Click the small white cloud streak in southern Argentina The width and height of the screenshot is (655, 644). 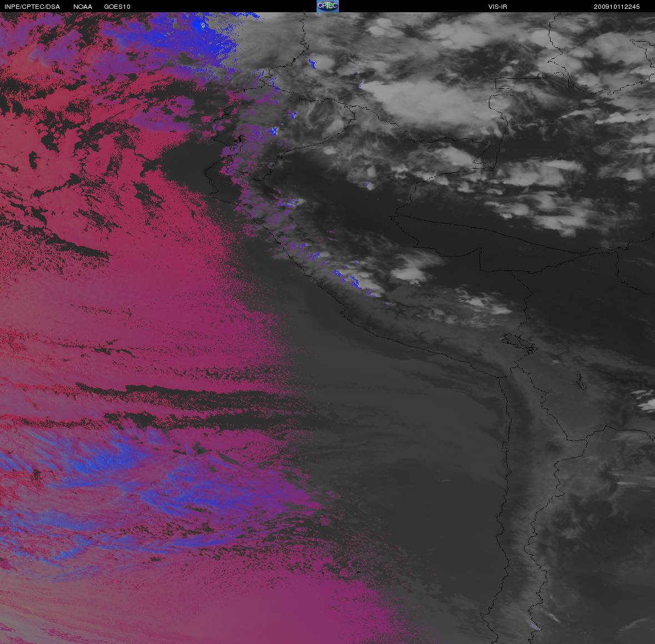553,616
